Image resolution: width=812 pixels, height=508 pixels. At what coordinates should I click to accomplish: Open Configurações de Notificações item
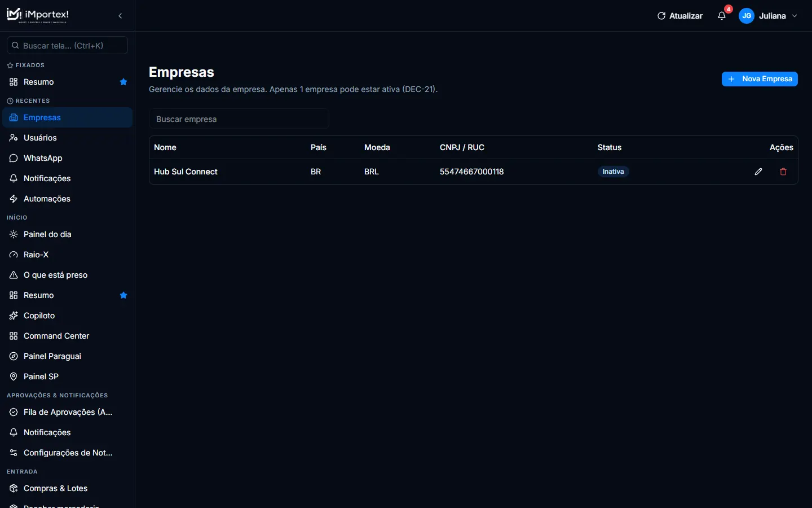coord(68,453)
